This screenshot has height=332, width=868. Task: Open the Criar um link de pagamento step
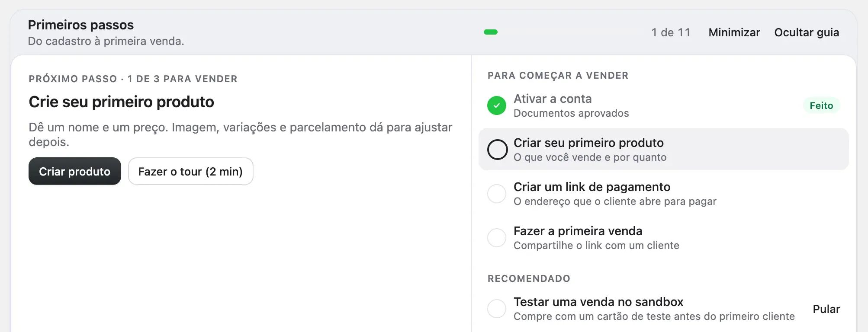[x=664, y=194]
